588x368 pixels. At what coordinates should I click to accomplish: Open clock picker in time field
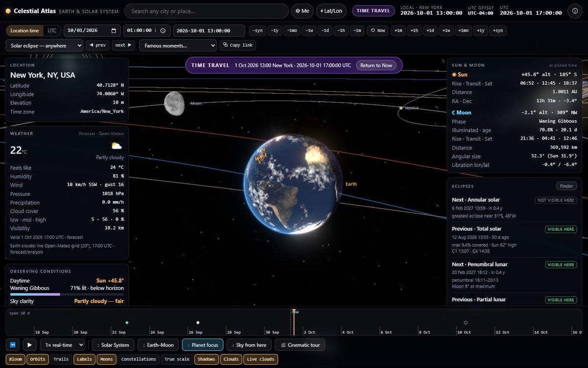tap(163, 30)
